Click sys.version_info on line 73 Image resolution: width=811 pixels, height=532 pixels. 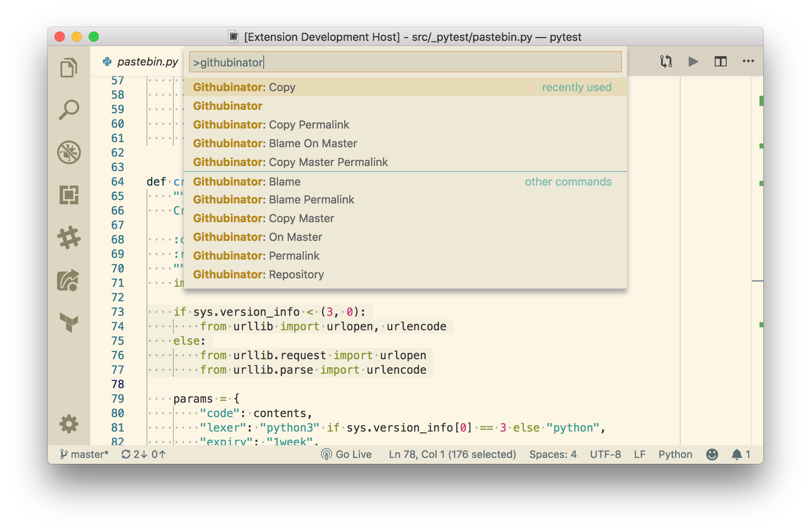coord(246,312)
